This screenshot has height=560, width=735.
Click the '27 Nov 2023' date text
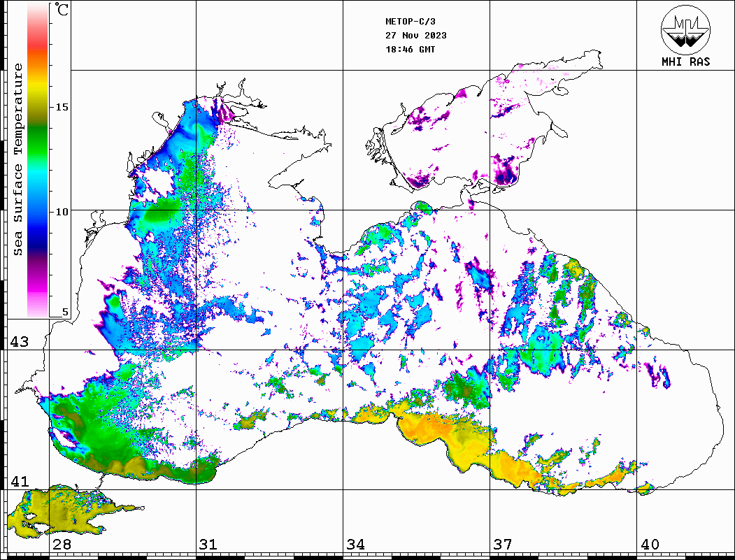point(416,36)
